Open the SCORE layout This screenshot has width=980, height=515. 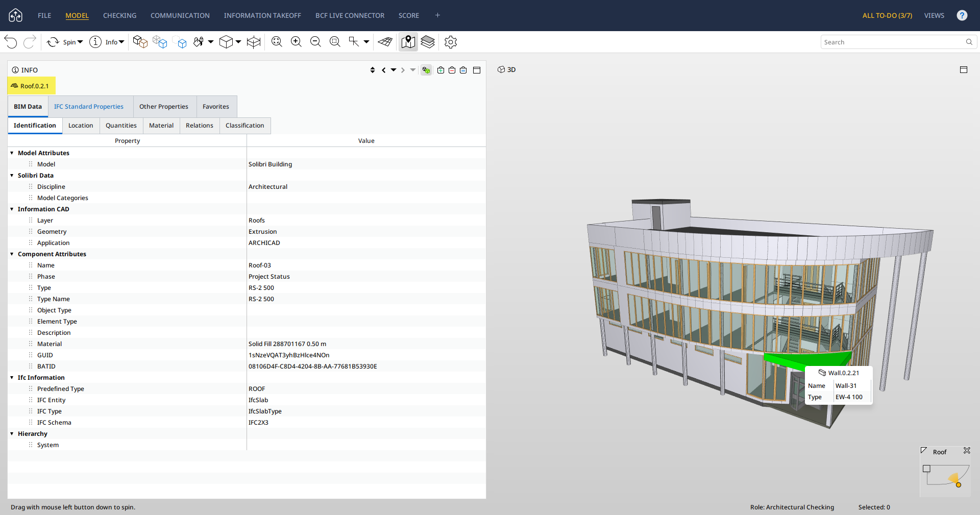pyautogui.click(x=409, y=15)
